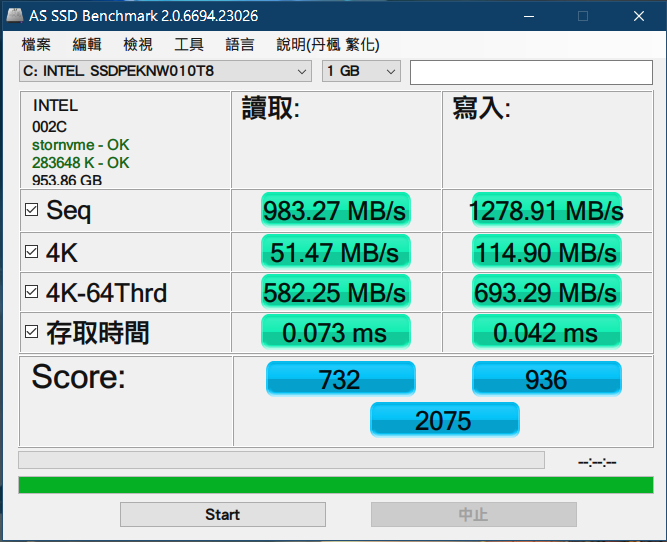The width and height of the screenshot is (667, 542).
Task: Click the 983.27 MB/s Seq read result
Action: 336,210
